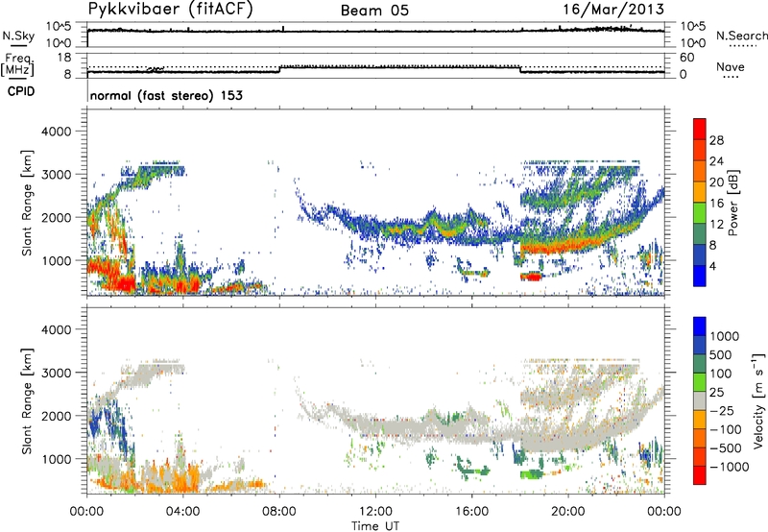Click the "20" label on Power colorbar
Viewport: 768px width, 532px height.
click(716, 182)
